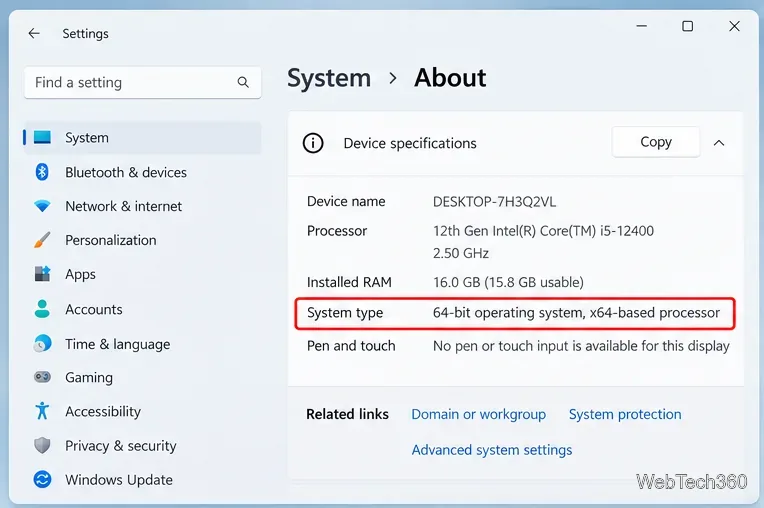Click the Bluetooth icon in sidebar
Viewport: 764px width, 508px height.
coord(42,172)
